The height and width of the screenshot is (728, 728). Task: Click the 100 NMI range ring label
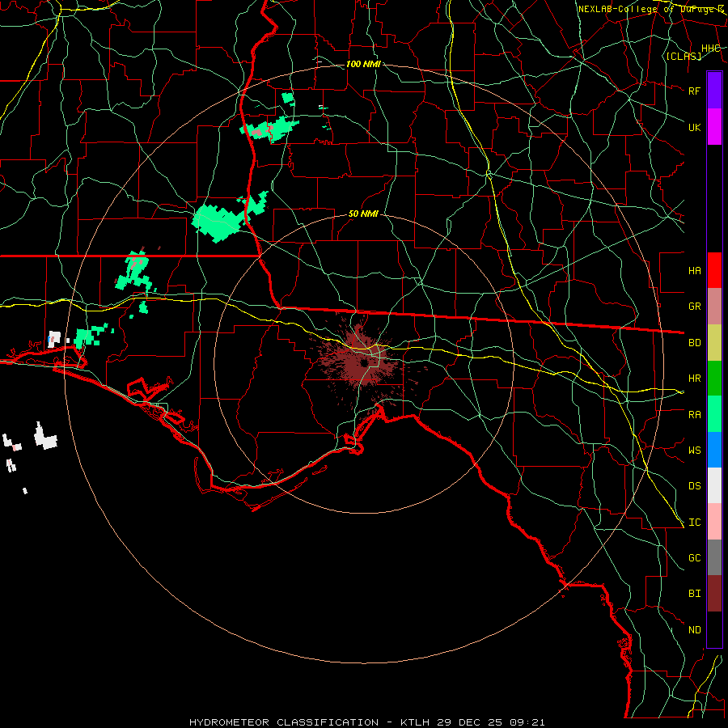tap(363, 64)
